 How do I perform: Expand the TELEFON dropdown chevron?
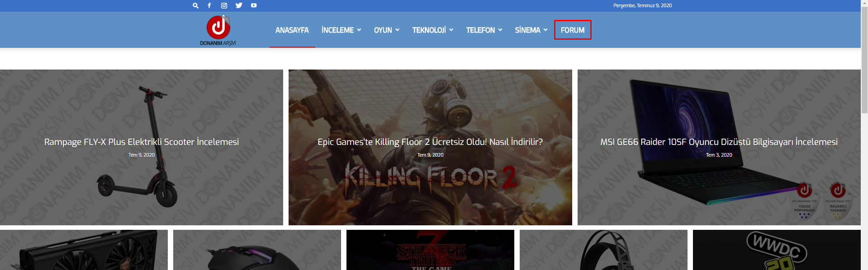[x=500, y=30]
